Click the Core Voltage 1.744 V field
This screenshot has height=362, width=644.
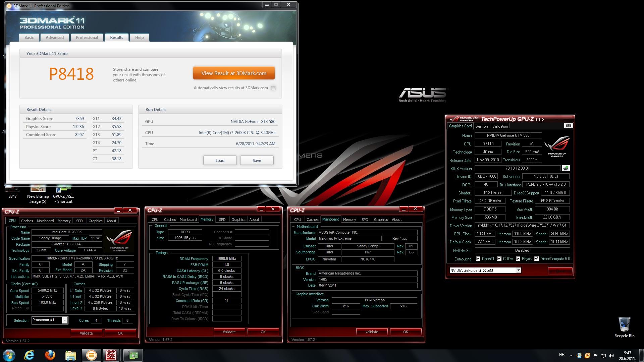click(90, 250)
